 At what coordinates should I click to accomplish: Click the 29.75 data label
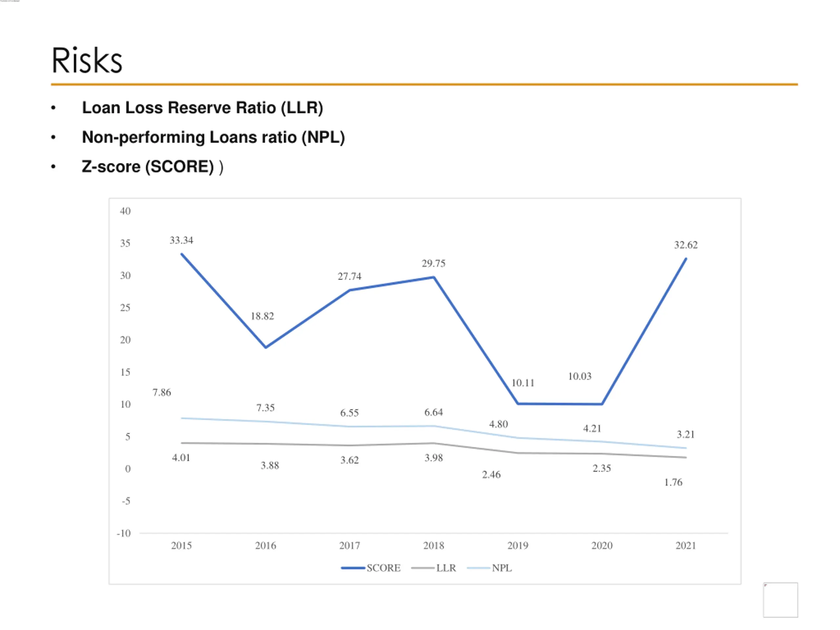click(433, 263)
